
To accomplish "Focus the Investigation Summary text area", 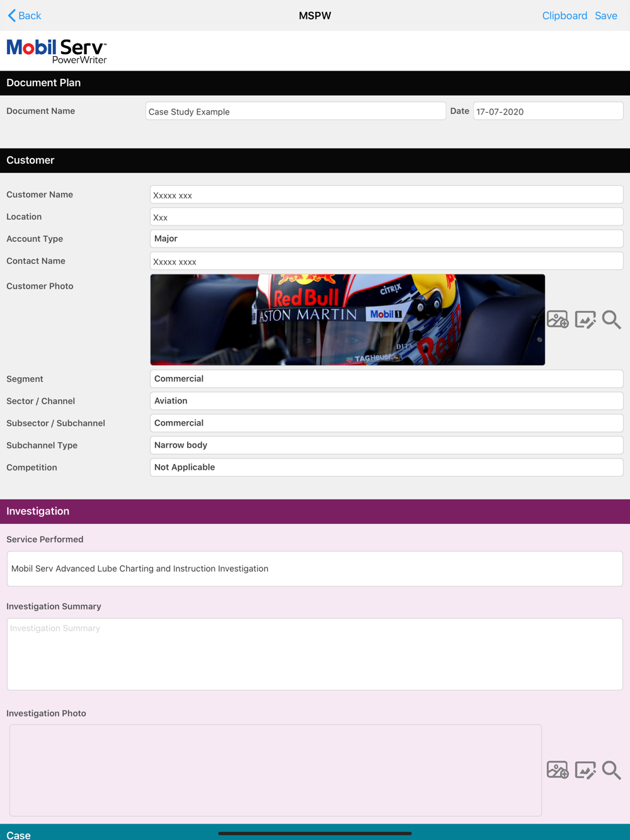I will pyautogui.click(x=315, y=654).
